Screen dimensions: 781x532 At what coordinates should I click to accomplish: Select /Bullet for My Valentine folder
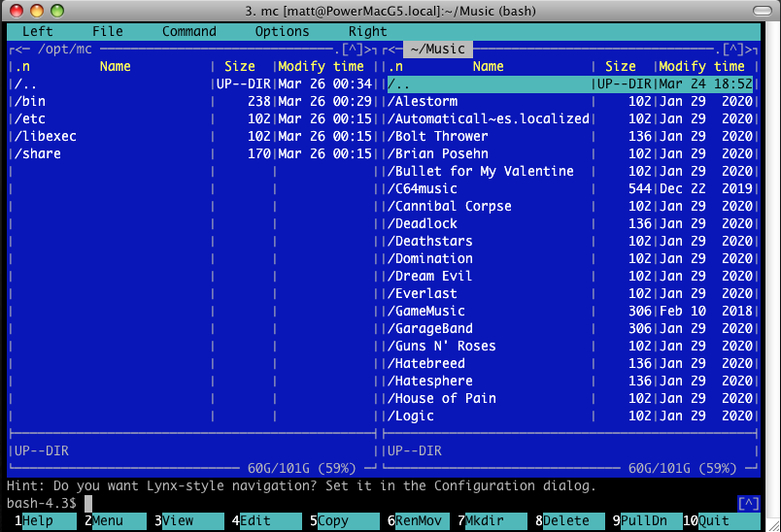pyautogui.click(x=570, y=171)
